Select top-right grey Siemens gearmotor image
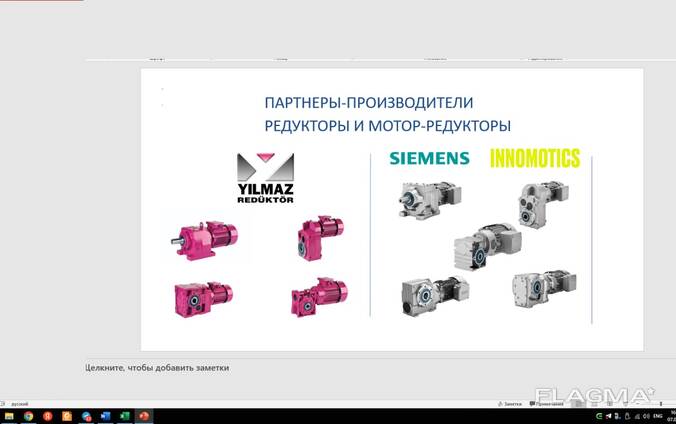Screen dimensions: 676x424 [543, 204]
